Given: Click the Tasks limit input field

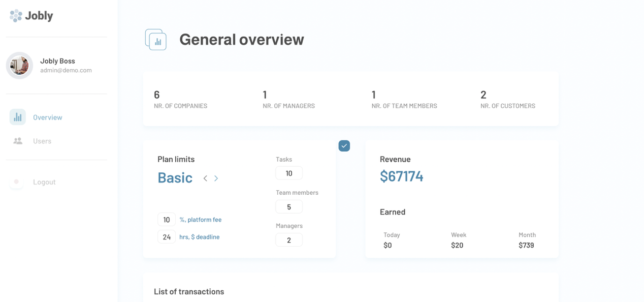Looking at the screenshot, I should click(289, 173).
